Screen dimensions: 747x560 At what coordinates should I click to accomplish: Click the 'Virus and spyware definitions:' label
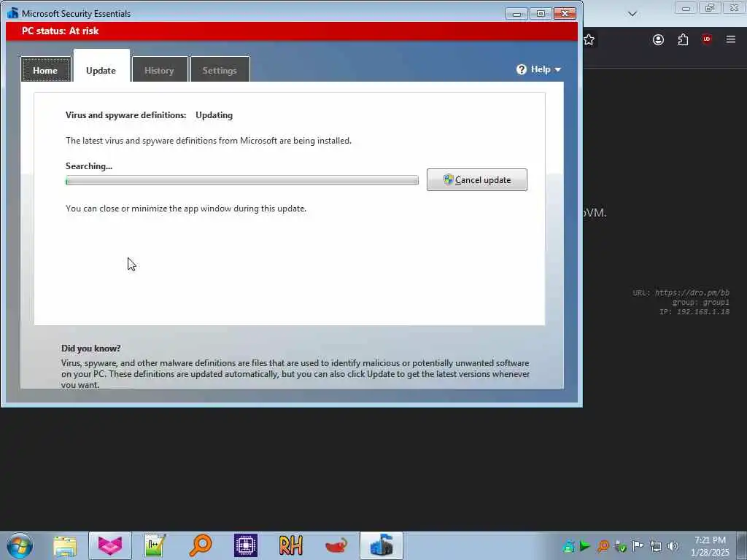[x=125, y=115]
